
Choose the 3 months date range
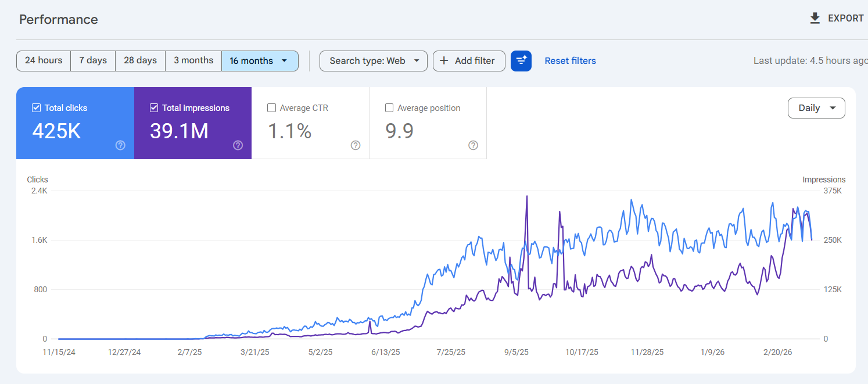[x=193, y=61]
